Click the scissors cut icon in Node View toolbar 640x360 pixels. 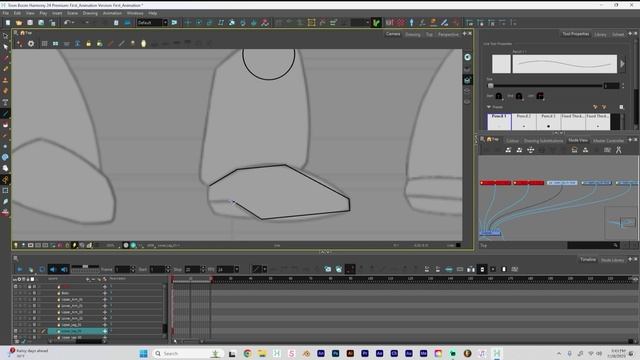point(618,150)
